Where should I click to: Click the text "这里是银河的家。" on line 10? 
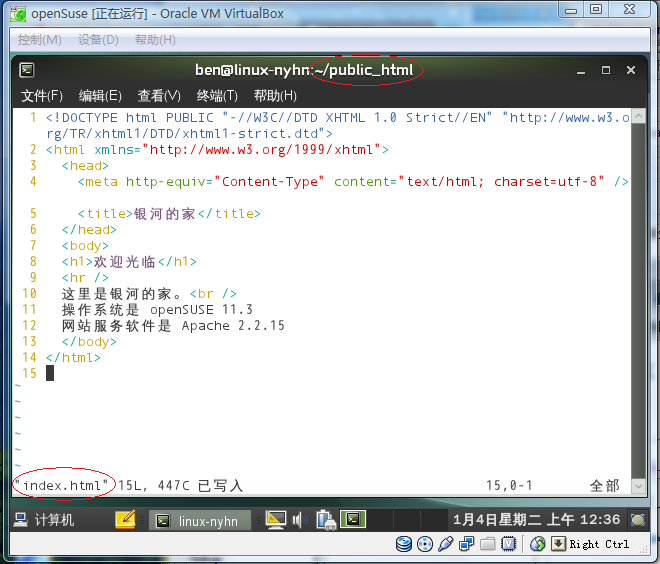[x=121, y=294]
